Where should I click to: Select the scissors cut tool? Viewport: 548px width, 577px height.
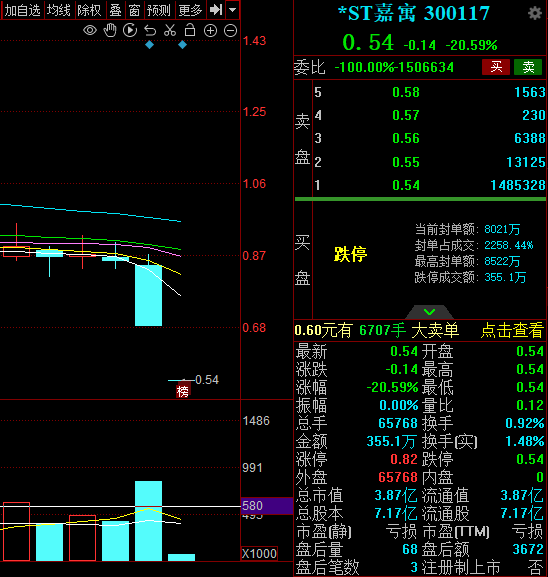point(170,30)
